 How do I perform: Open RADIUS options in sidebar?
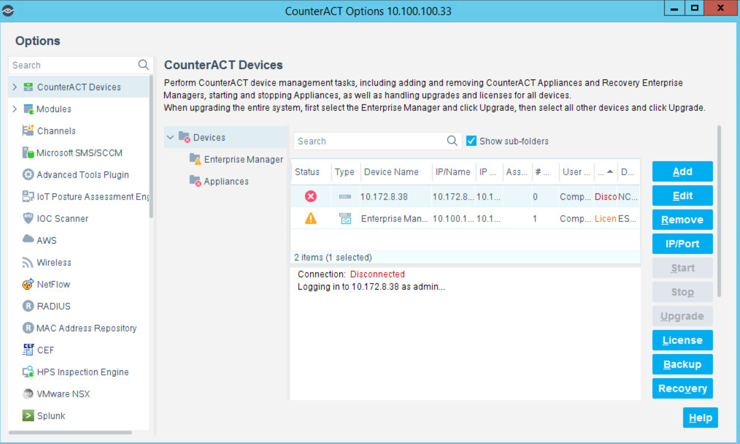click(x=53, y=306)
